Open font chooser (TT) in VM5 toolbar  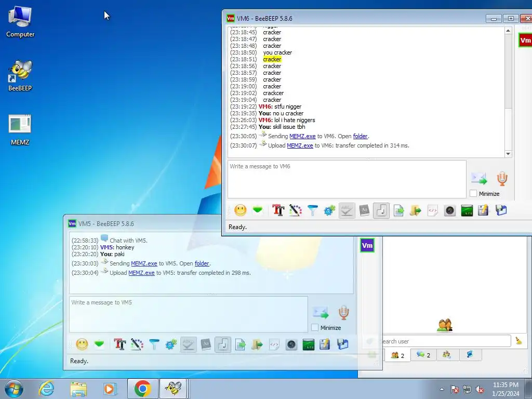(x=120, y=345)
